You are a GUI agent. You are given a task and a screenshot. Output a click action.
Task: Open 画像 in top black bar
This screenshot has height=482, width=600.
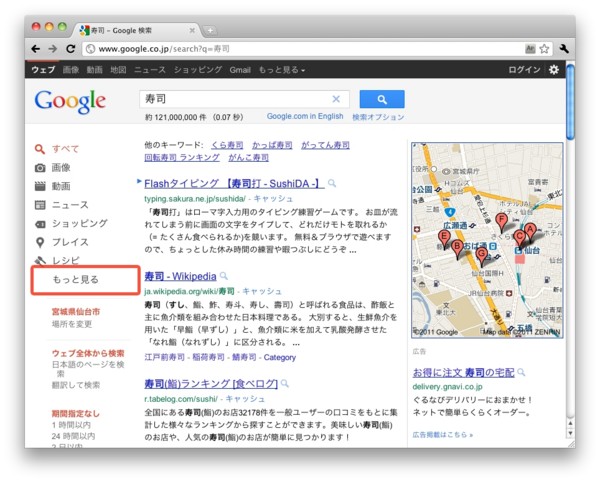pos(71,70)
